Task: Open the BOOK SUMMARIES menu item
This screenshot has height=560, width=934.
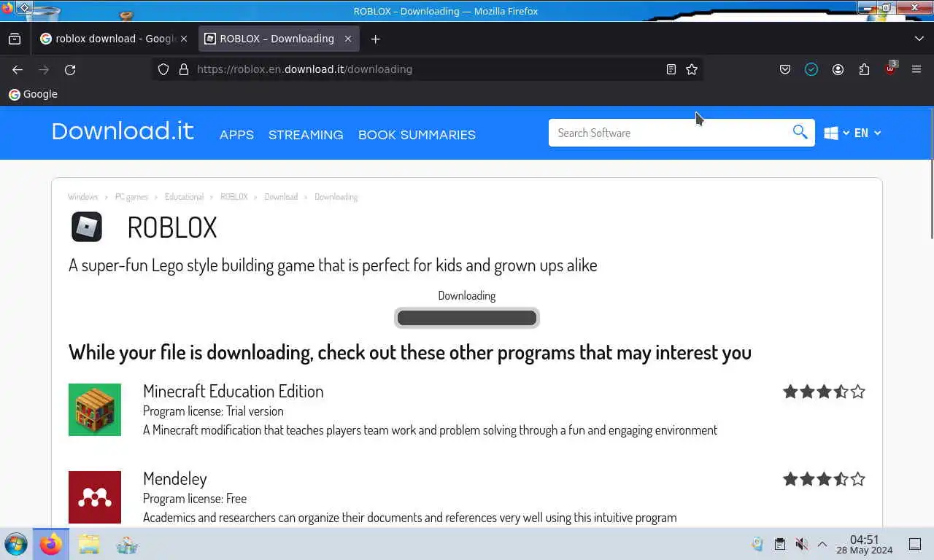Action: point(417,135)
